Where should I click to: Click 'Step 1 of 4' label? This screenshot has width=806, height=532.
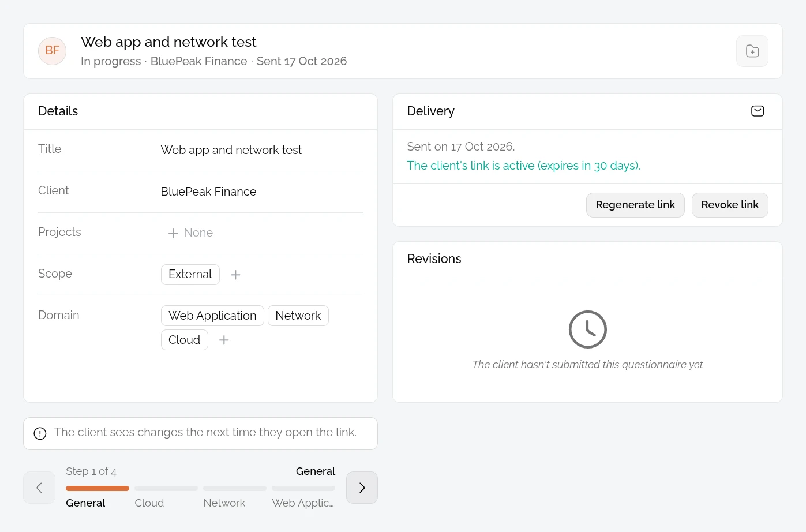pos(91,471)
